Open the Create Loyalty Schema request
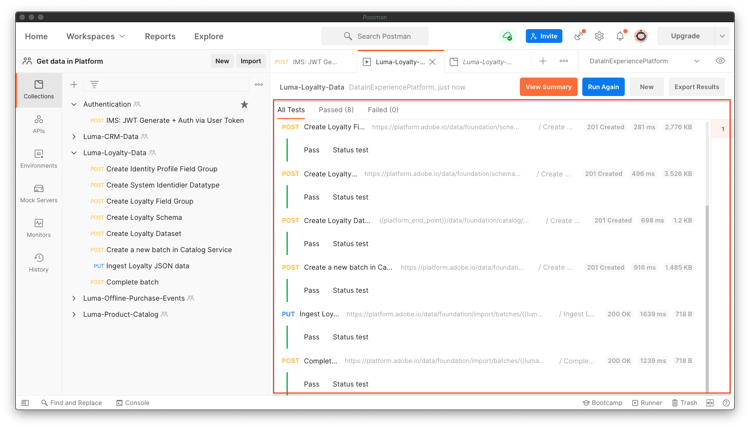Viewport: 750px width, 429px height. click(x=144, y=217)
